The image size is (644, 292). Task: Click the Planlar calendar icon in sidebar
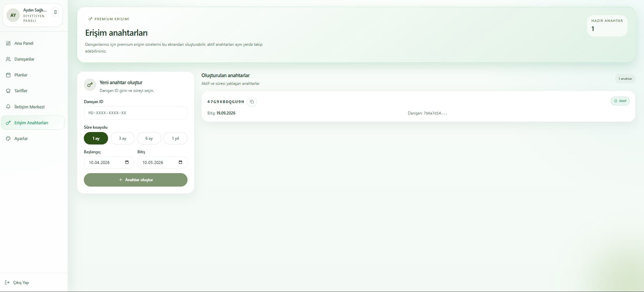pos(8,75)
